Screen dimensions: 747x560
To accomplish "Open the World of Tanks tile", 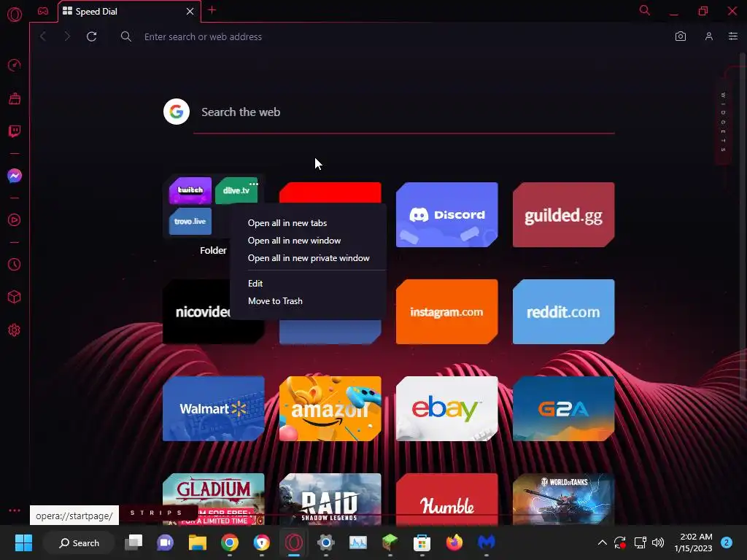I will coord(564,499).
